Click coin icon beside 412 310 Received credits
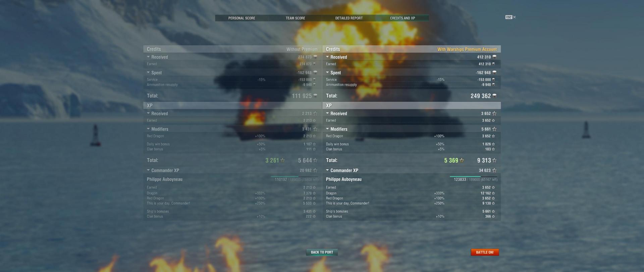The width and height of the screenshot is (644, 272). click(494, 57)
